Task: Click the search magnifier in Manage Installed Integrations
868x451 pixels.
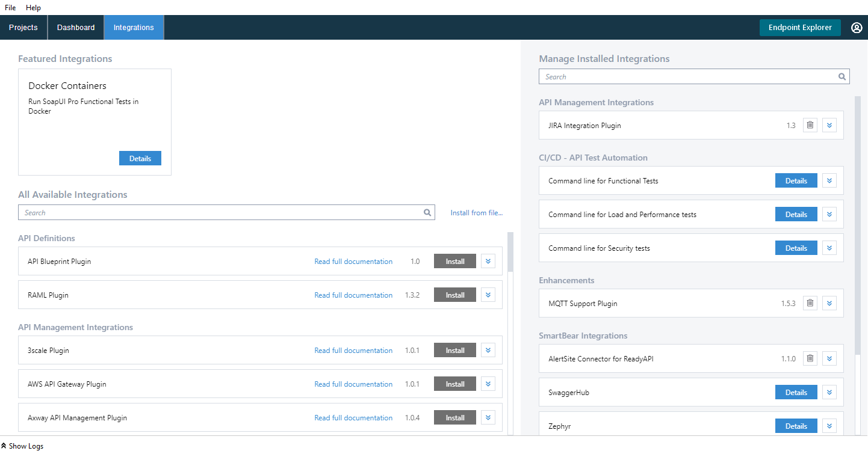Action: (x=842, y=76)
